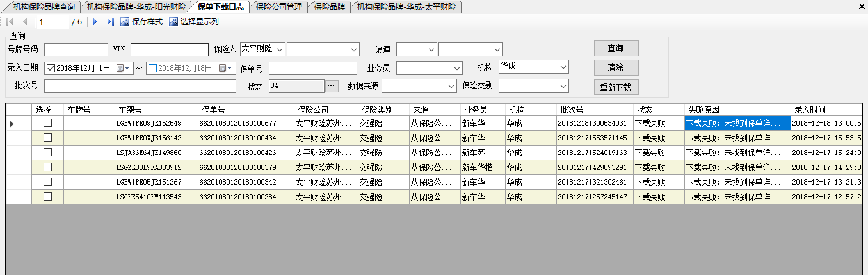Click 批次号 cell 201812171257245147

coord(595,197)
